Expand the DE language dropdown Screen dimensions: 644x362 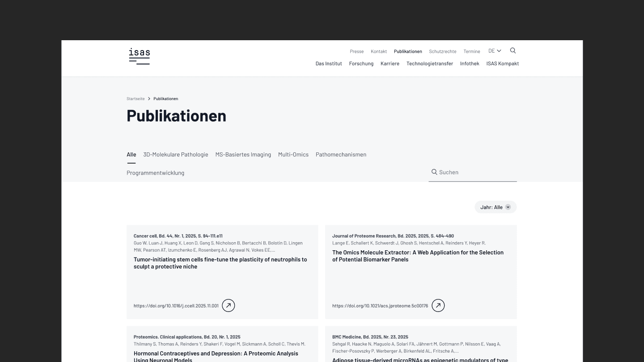[495, 51]
